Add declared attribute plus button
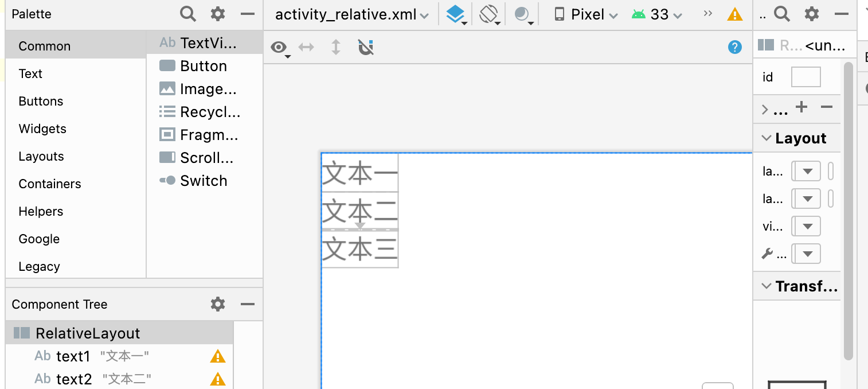 point(801,107)
